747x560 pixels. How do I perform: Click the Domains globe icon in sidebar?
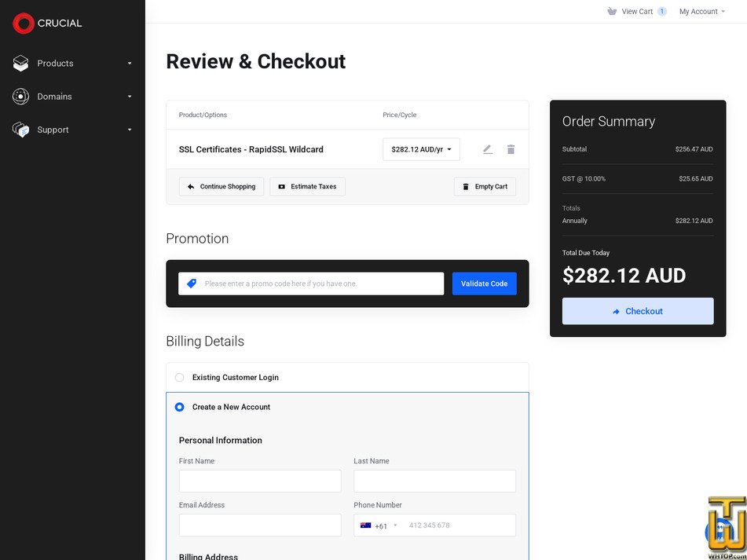pos(20,97)
